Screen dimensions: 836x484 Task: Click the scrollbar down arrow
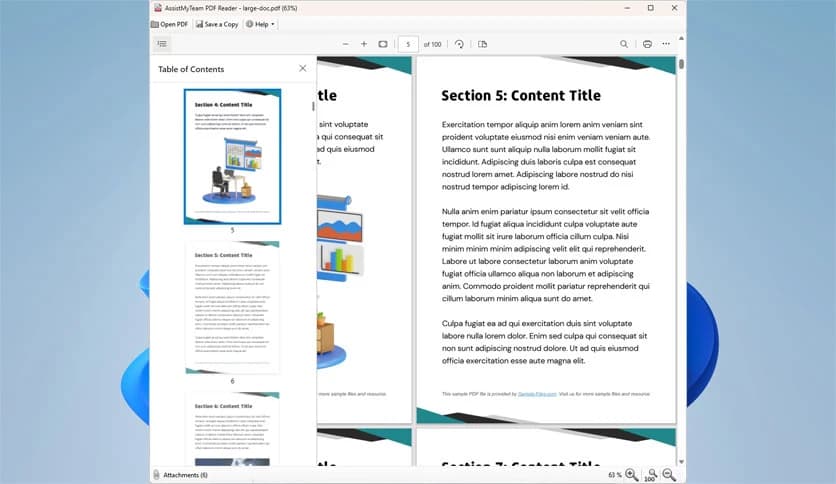click(681, 462)
